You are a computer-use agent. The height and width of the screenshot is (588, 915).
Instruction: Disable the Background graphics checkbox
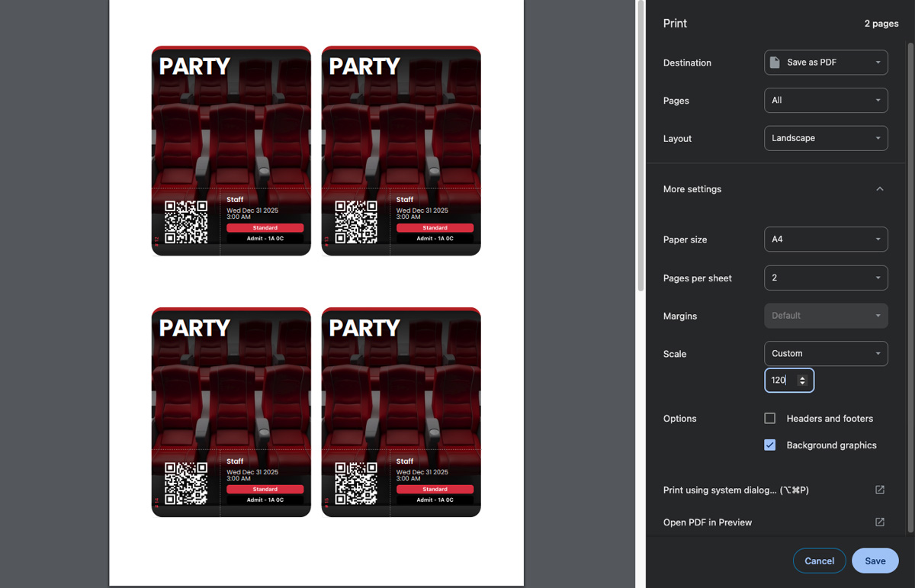click(769, 445)
